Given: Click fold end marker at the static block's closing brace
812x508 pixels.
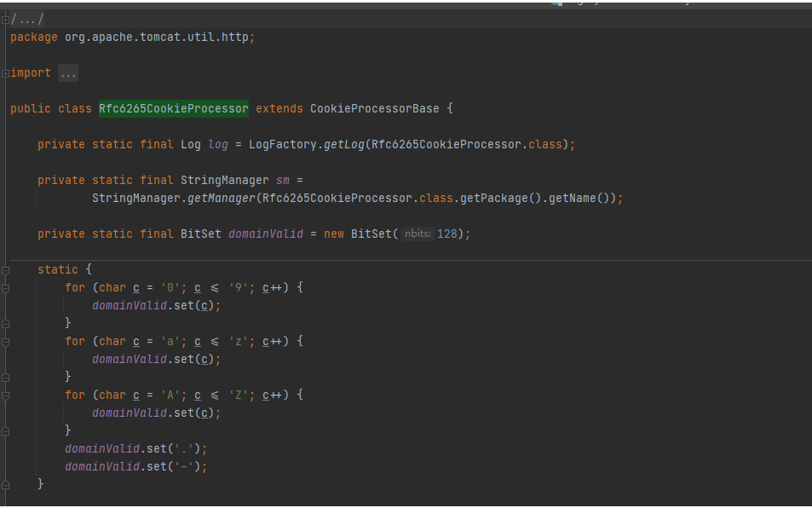Looking at the screenshot, I should (5, 485).
